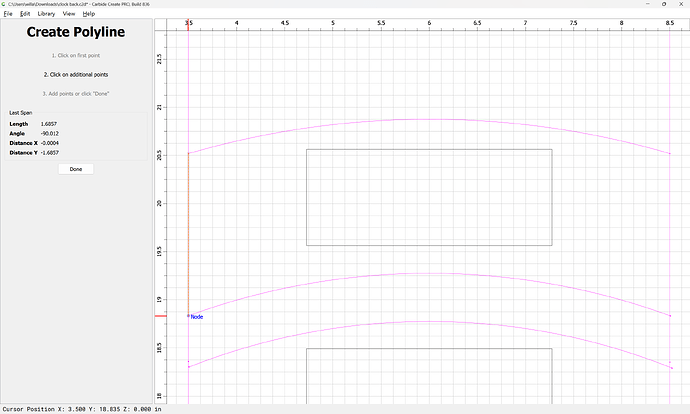Click the Angle value in Last Span
This screenshot has height=414, width=690.
(x=50, y=133)
